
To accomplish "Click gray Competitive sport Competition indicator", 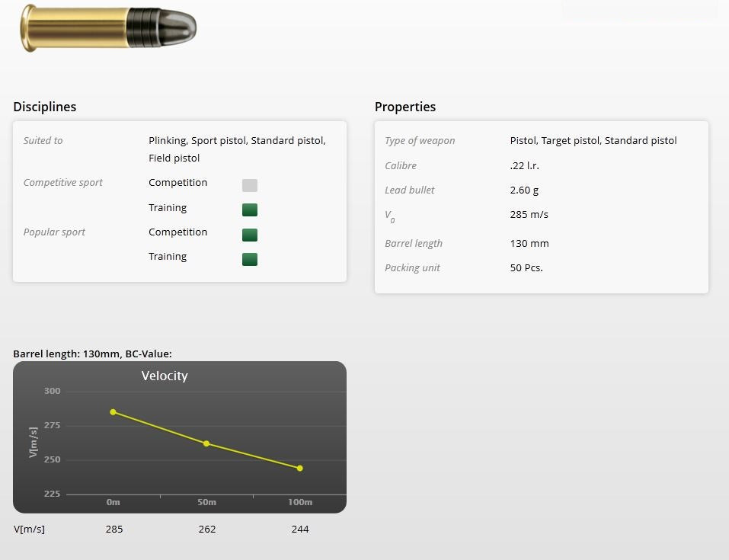I will 250,185.
